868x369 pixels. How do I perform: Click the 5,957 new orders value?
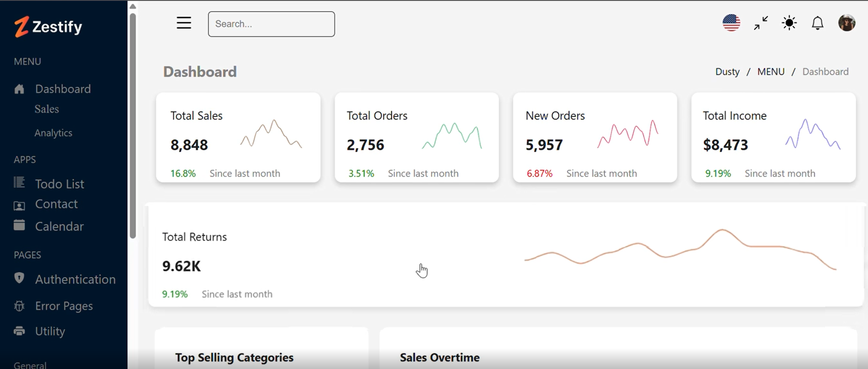click(544, 145)
